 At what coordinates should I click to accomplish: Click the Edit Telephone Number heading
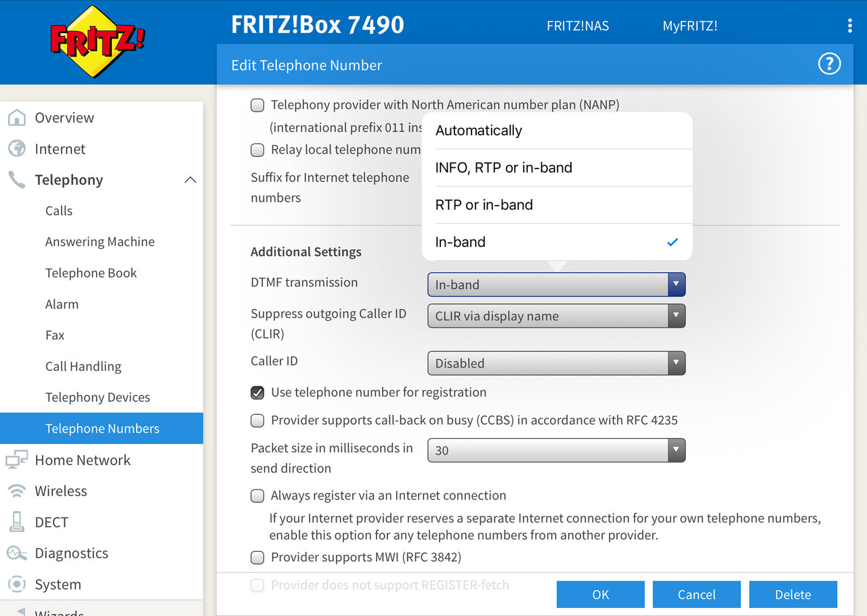(x=307, y=65)
